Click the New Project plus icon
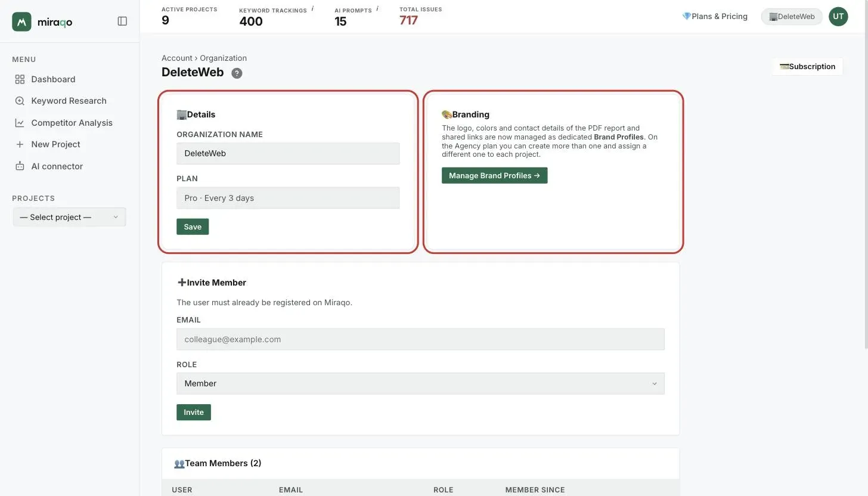This screenshot has height=496, width=868. [20, 144]
